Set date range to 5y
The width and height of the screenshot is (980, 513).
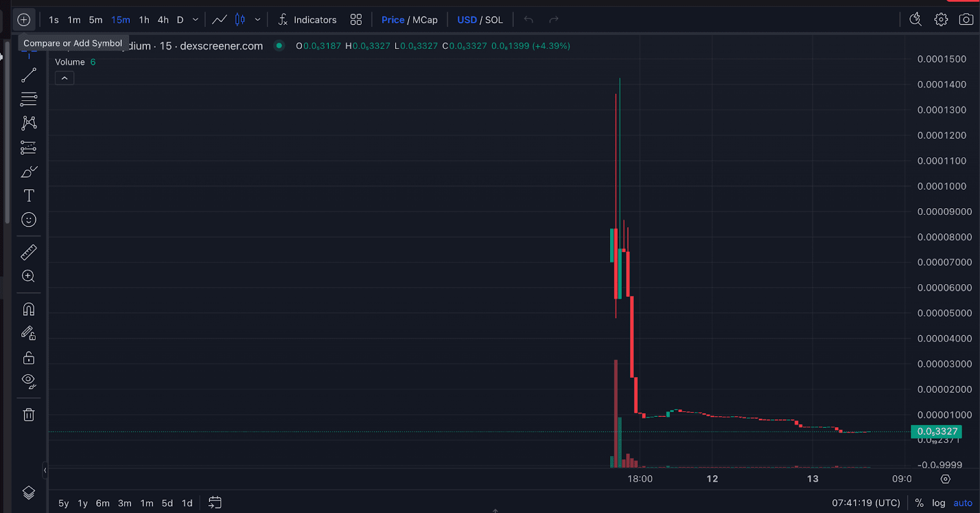coord(64,503)
